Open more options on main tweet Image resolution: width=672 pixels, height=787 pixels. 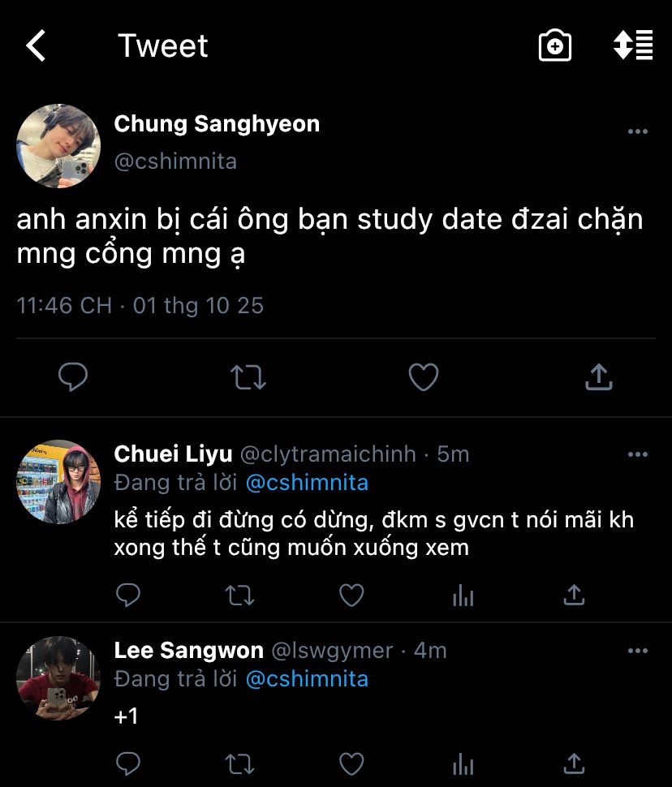pyautogui.click(x=638, y=131)
